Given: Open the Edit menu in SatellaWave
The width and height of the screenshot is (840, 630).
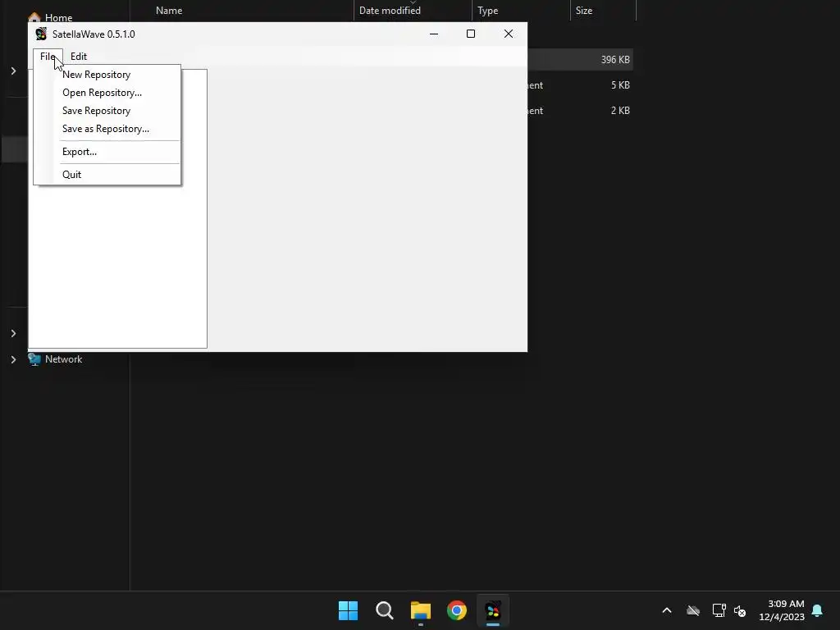Looking at the screenshot, I should point(78,57).
